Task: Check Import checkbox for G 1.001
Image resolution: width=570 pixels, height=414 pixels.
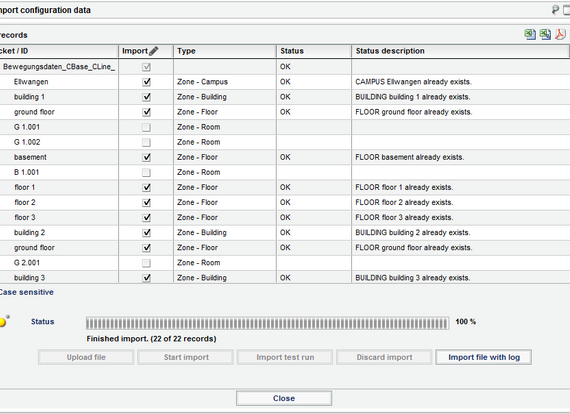Action: (x=146, y=127)
